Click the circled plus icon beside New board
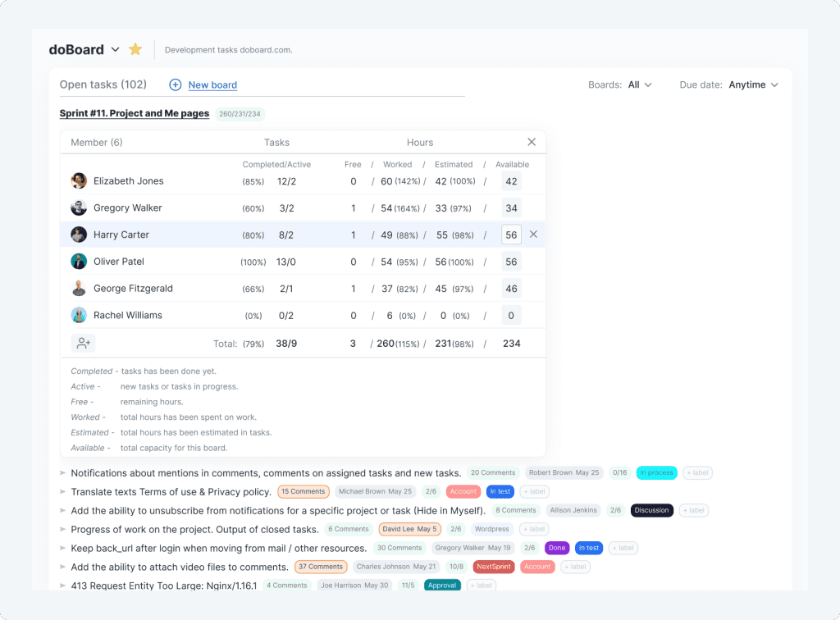The width and height of the screenshot is (840, 620). (x=175, y=84)
